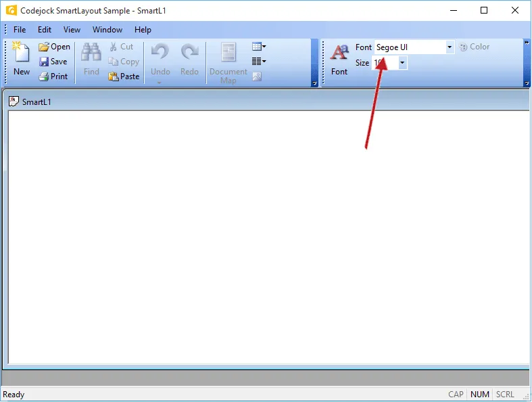Click the Undo dropdown arrow below
The image size is (532, 402).
(x=160, y=83)
